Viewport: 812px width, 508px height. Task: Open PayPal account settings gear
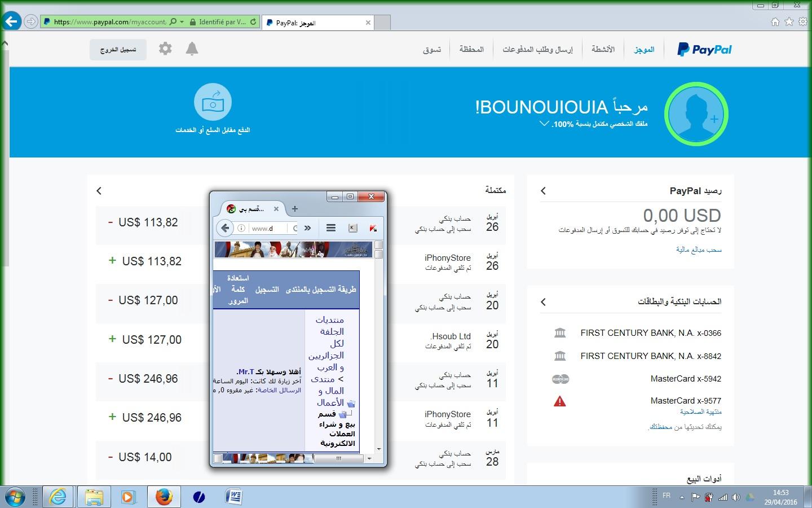pos(165,49)
